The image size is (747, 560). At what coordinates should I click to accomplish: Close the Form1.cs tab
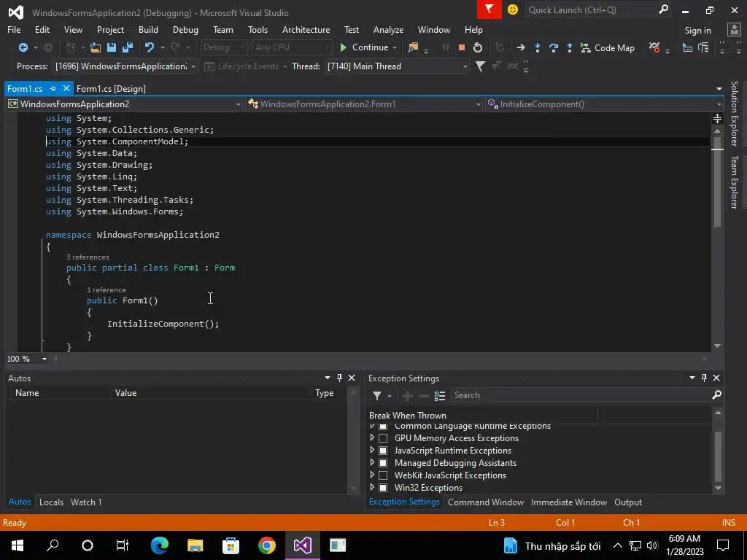[x=66, y=88]
